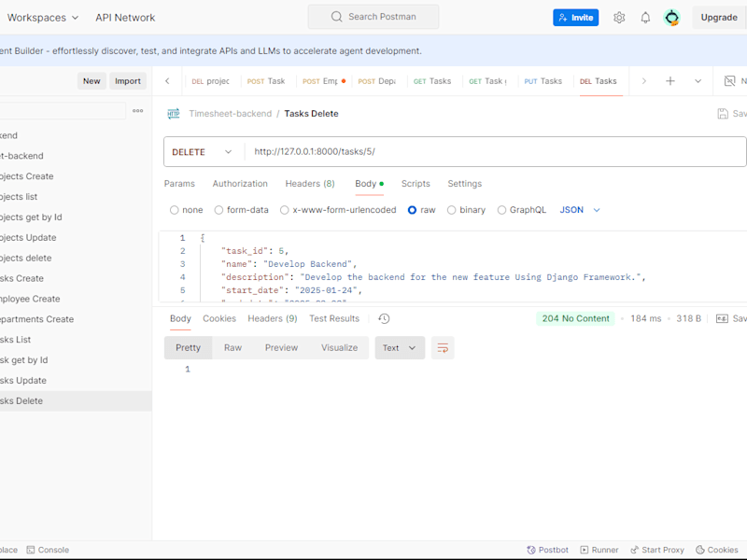The width and height of the screenshot is (747, 560).
Task: Click the request URL input field
Action: 496,152
